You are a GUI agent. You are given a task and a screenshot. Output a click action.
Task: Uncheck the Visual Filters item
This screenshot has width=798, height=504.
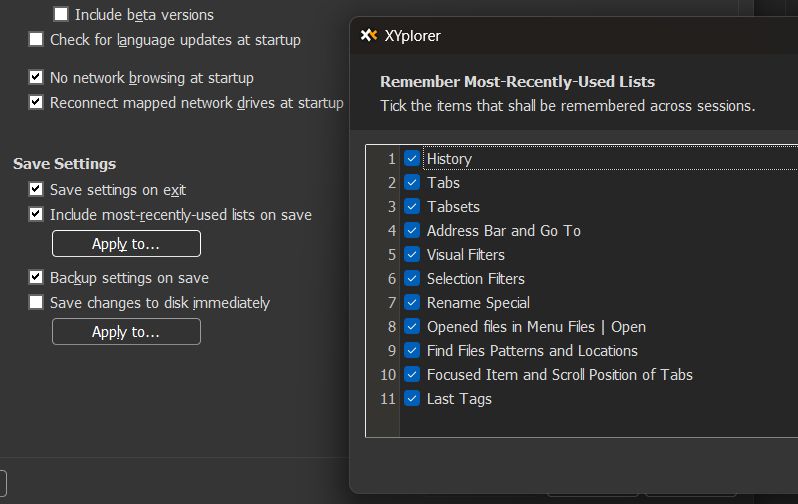(412, 254)
